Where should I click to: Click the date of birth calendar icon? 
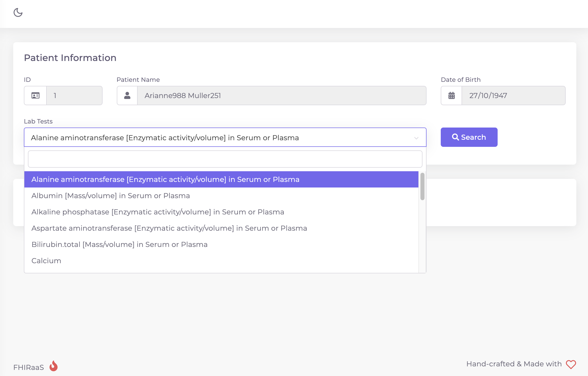[x=451, y=96]
